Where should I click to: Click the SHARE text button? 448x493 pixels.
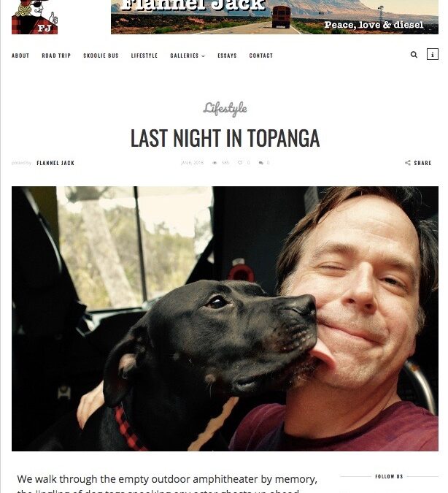(422, 163)
